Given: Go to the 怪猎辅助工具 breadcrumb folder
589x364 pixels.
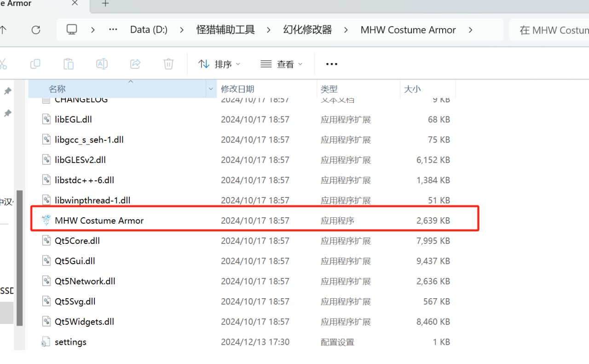Looking at the screenshot, I should click(225, 30).
